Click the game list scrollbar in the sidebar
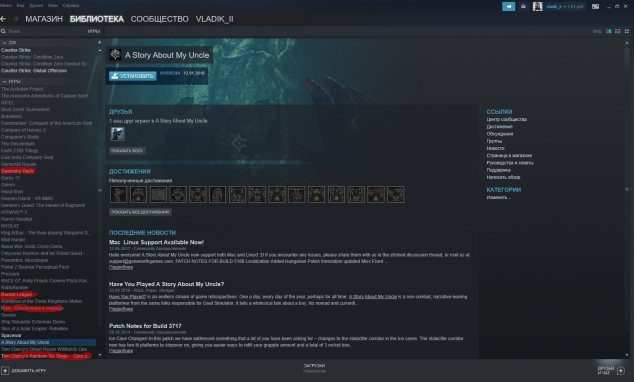The height and width of the screenshot is (382, 634). point(99,190)
